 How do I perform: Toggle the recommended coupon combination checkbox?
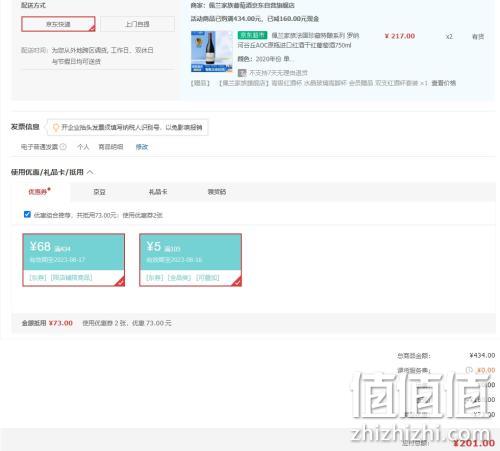27,214
